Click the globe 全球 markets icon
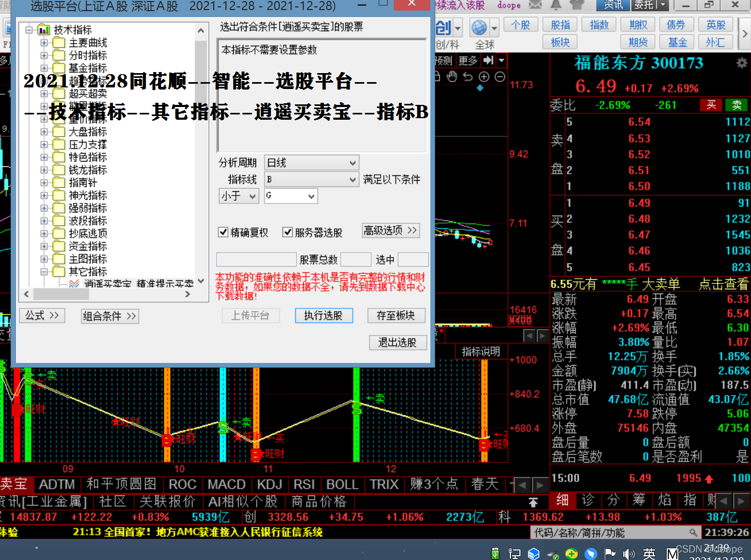The height and width of the screenshot is (560, 751). coord(479,27)
